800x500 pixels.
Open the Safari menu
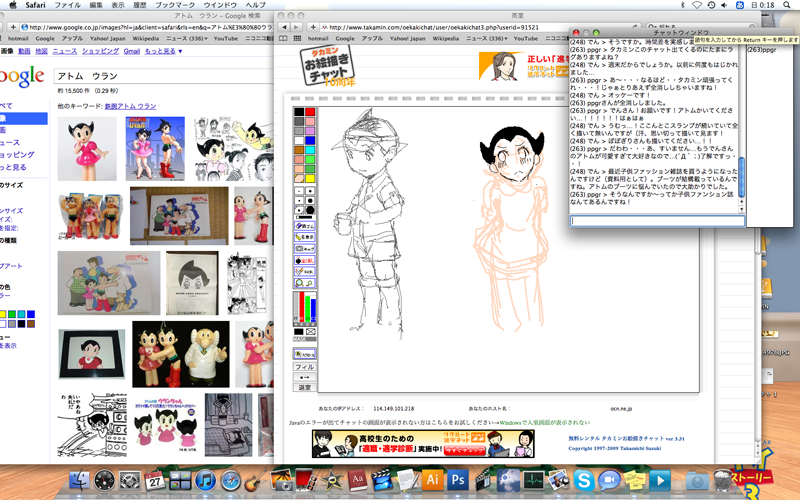point(35,5)
